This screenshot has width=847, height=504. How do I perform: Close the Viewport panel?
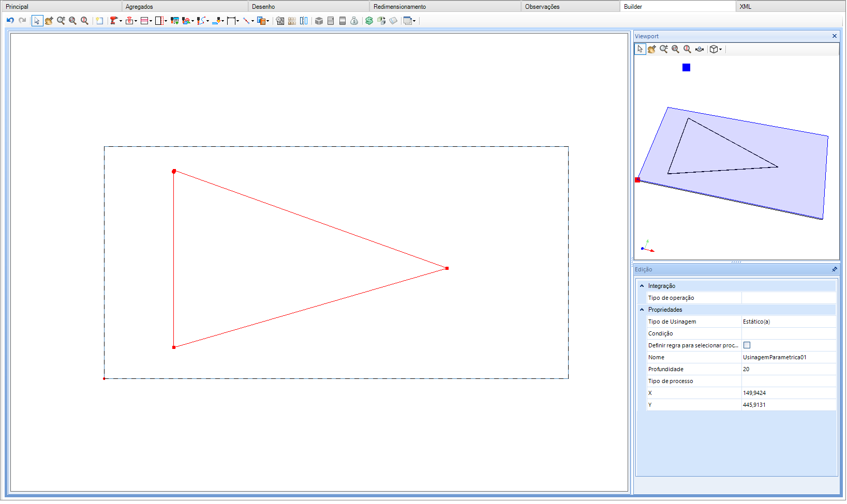click(x=834, y=36)
